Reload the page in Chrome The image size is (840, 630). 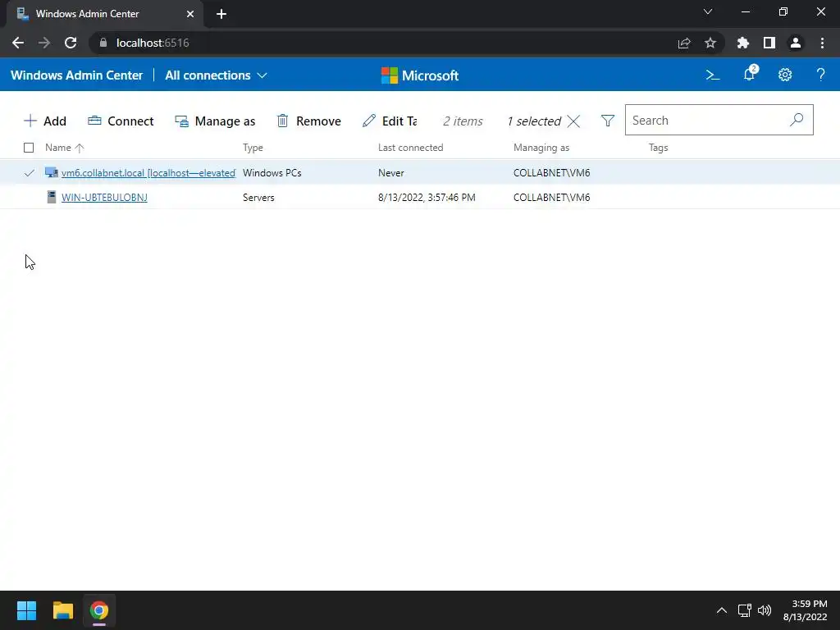click(x=71, y=43)
